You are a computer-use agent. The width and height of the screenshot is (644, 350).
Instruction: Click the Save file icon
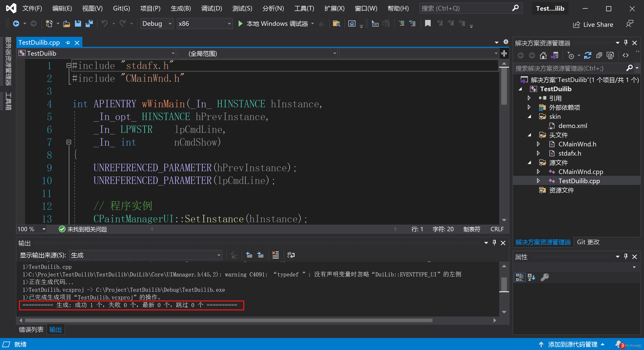[78, 24]
